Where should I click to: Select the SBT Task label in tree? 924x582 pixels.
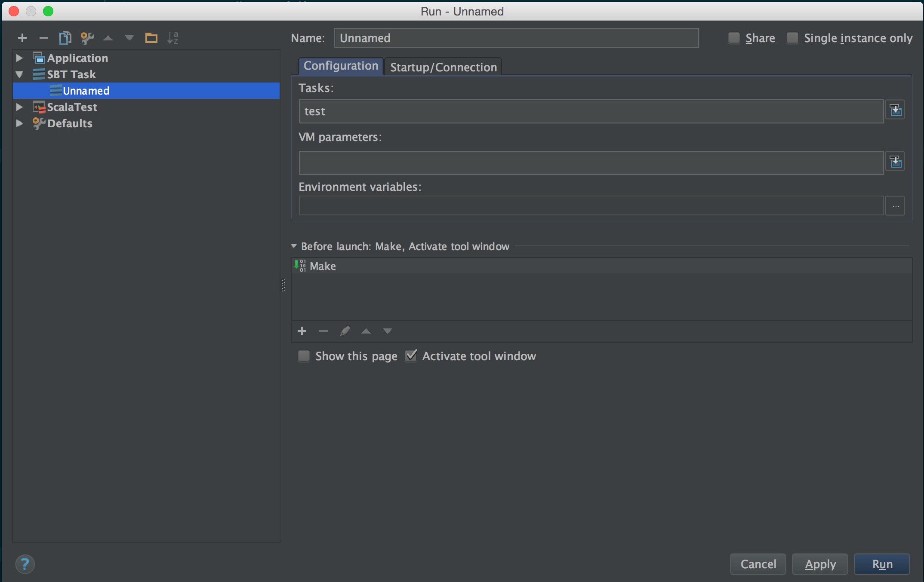[x=71, y=74]
